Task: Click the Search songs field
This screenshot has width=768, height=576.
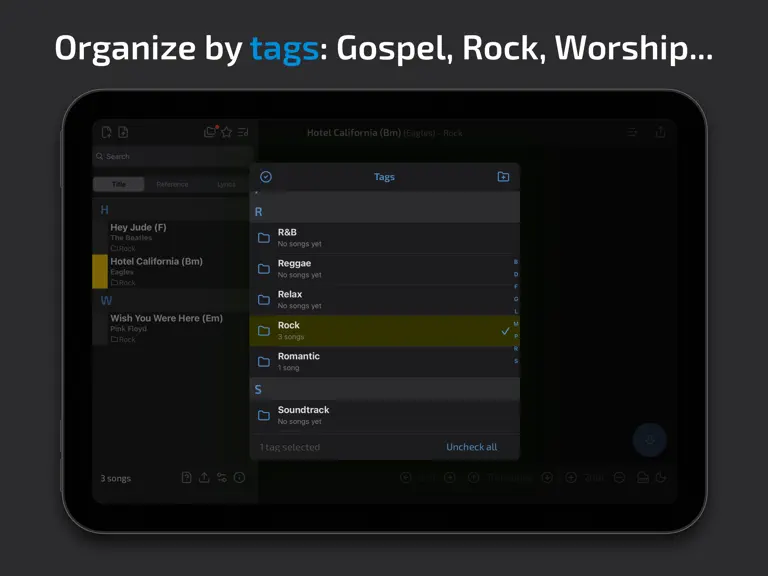Action: tap(173, 156)
